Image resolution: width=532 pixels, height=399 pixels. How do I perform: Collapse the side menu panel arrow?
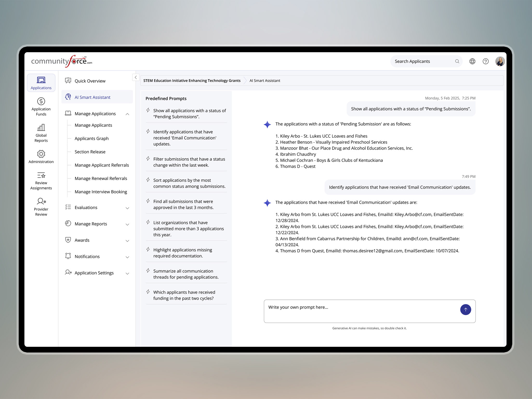point(136,77)
